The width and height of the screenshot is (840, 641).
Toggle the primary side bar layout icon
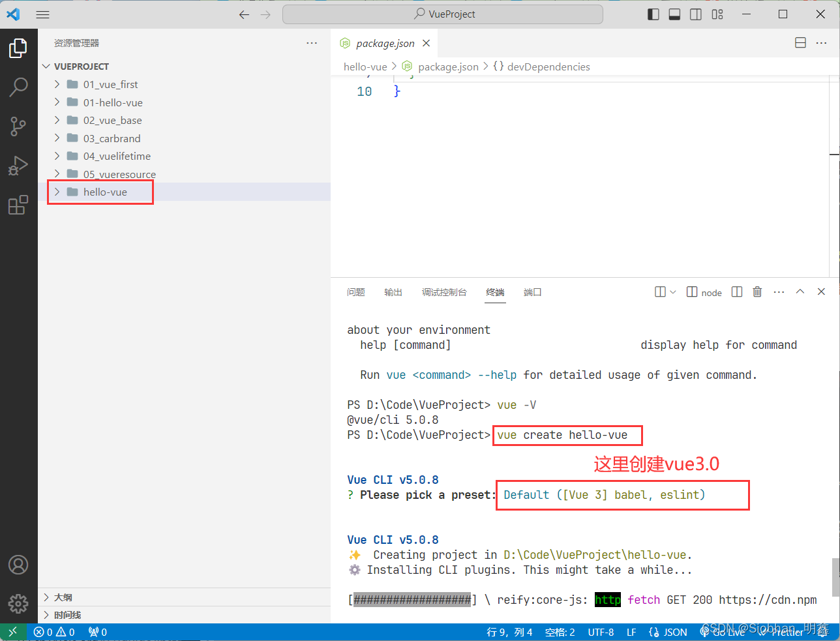[x=653, y=14]
